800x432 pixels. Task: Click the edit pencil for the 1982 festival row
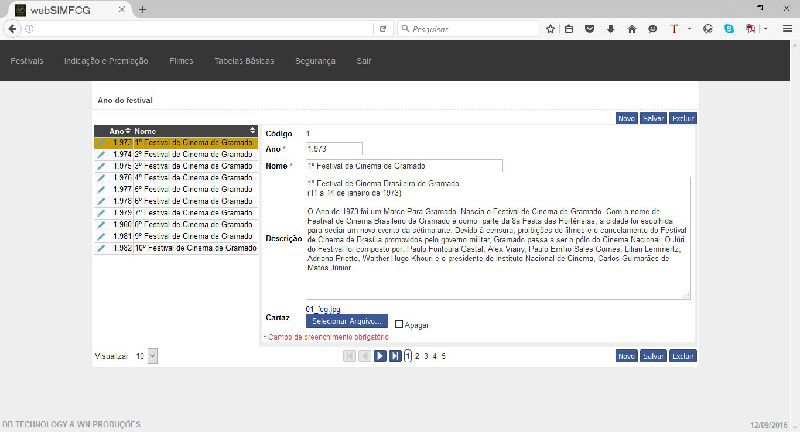(x=101, y=247)
